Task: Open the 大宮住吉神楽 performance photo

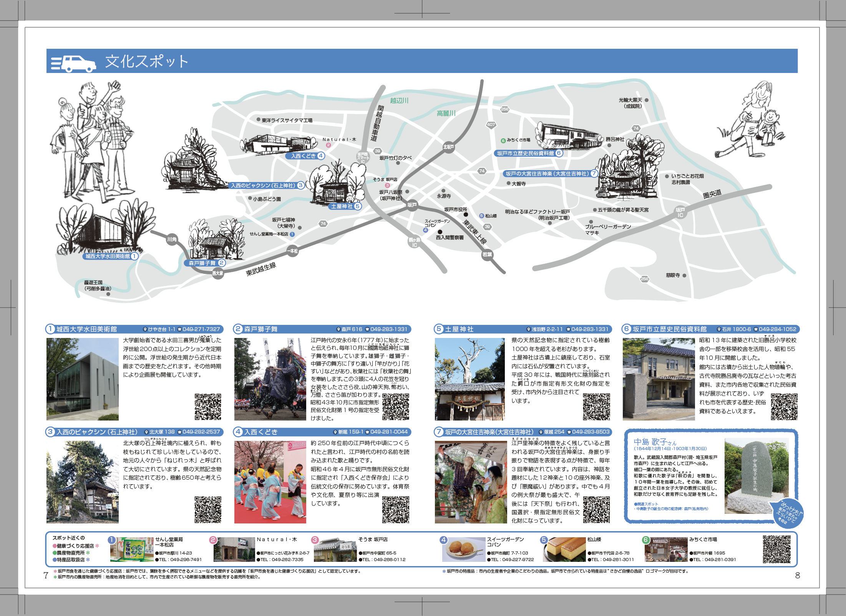Action: click(471, 482)
